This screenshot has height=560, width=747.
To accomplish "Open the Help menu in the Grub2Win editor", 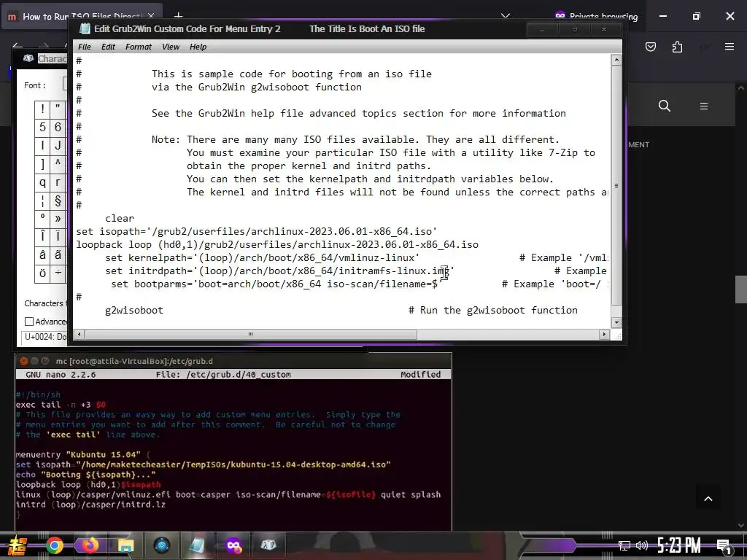I will (x=198, y=47).
